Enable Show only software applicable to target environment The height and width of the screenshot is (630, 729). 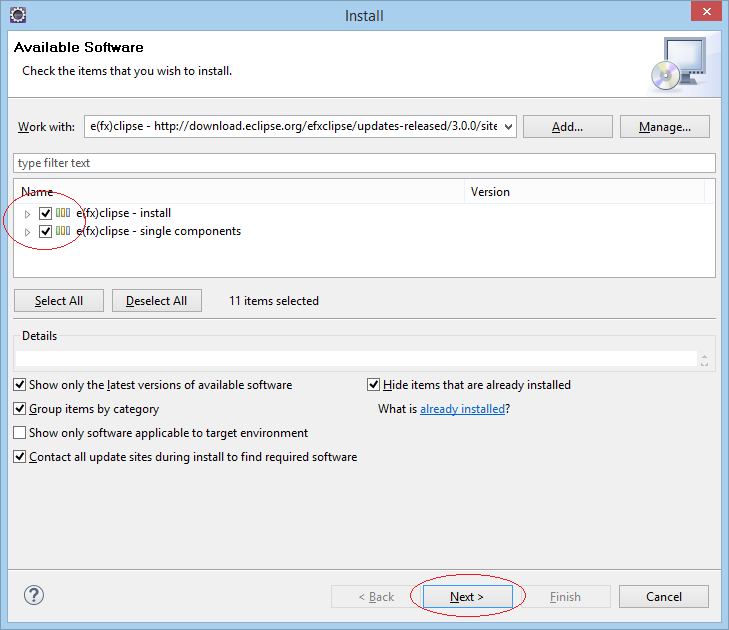[20, 433]
